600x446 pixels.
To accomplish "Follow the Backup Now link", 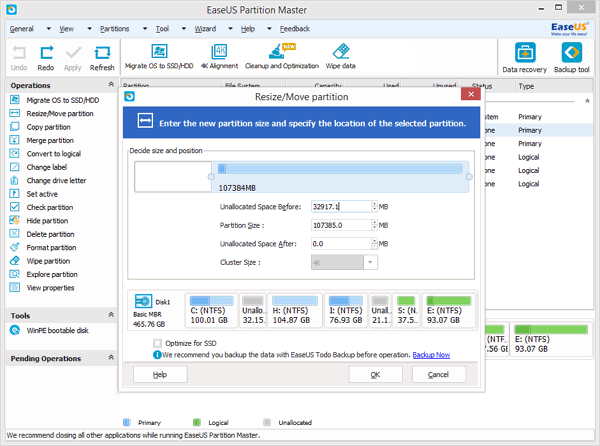I will coord(431,355).
